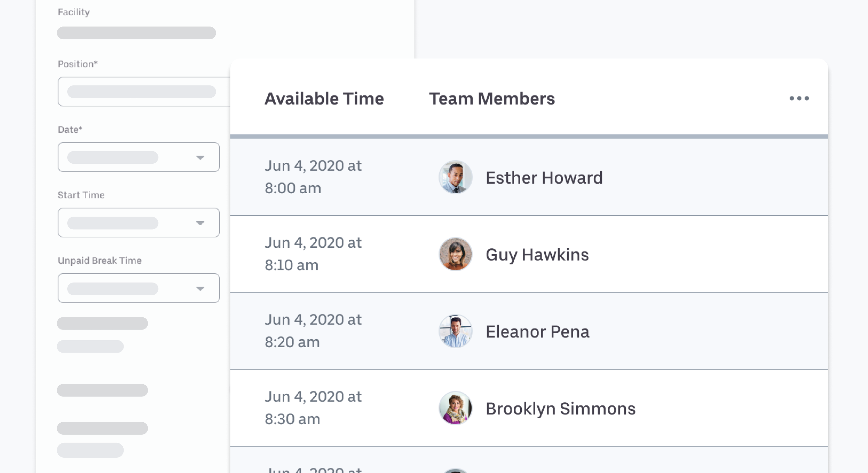Sort by the Team Members column header
The width and height of the screenshot is (868, 473).
492,99
